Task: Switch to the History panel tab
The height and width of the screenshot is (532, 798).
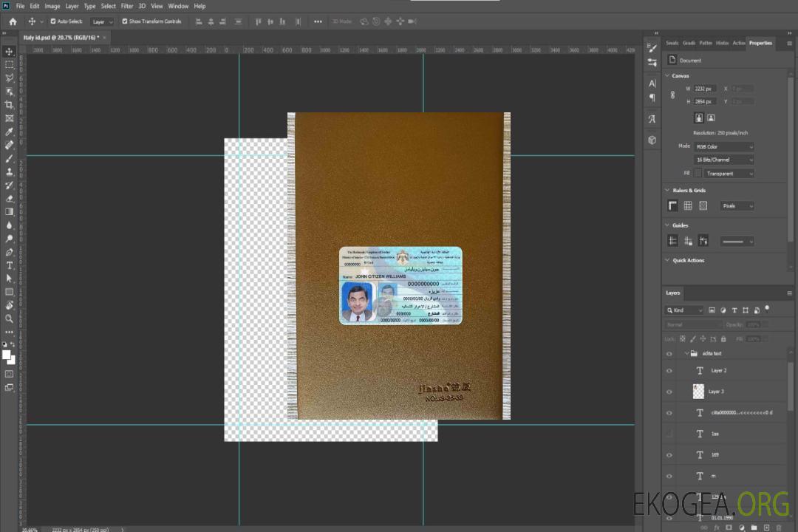Action: click(x=722, y=43)
